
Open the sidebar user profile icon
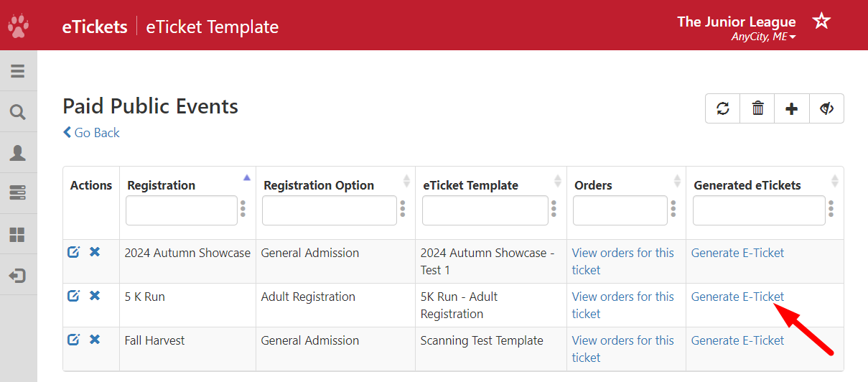pos(18,152)
